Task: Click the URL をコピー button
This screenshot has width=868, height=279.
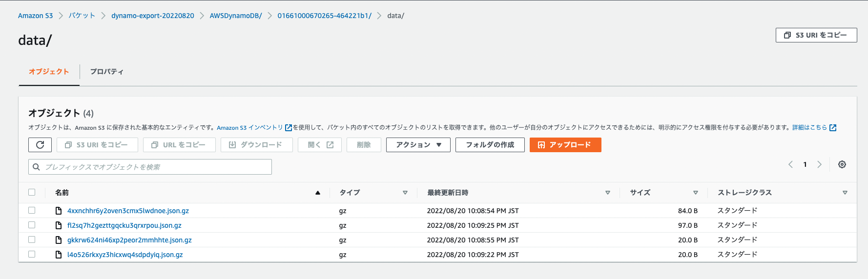Action: pos(179,145)
